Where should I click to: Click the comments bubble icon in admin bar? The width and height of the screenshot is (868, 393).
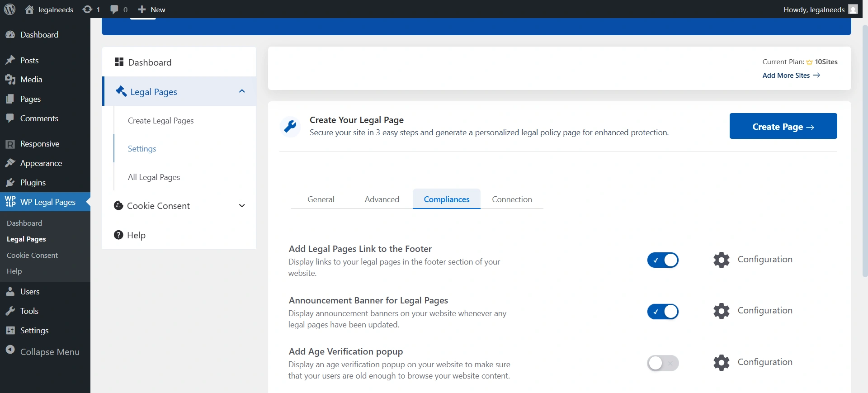[x=114, y=9]
